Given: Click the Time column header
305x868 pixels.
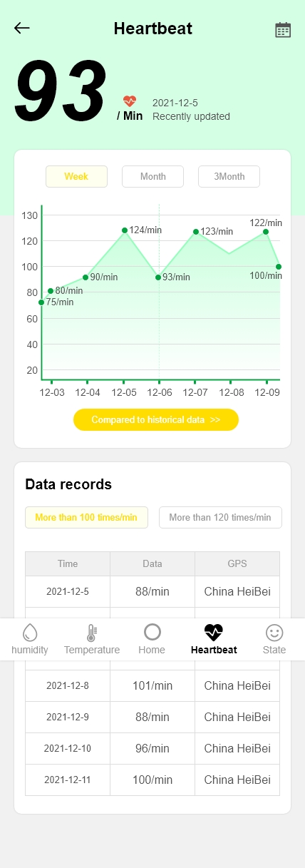Looking at the screenshot, I should tap(68, 563).
